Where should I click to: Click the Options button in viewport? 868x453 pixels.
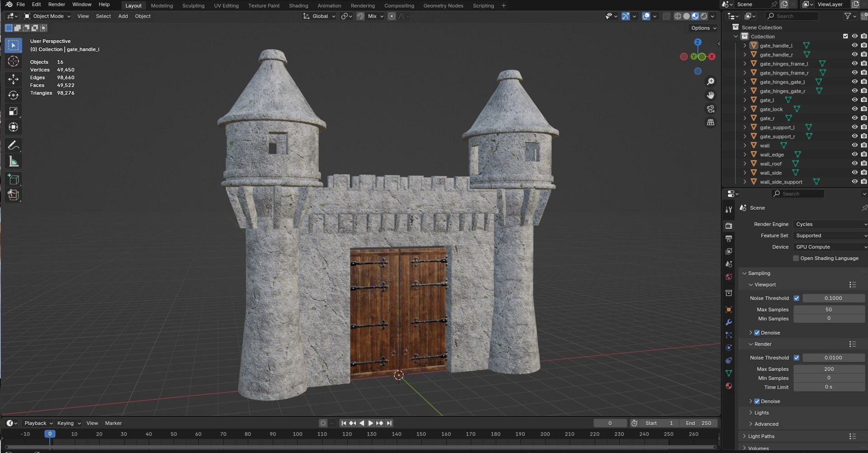704,28
